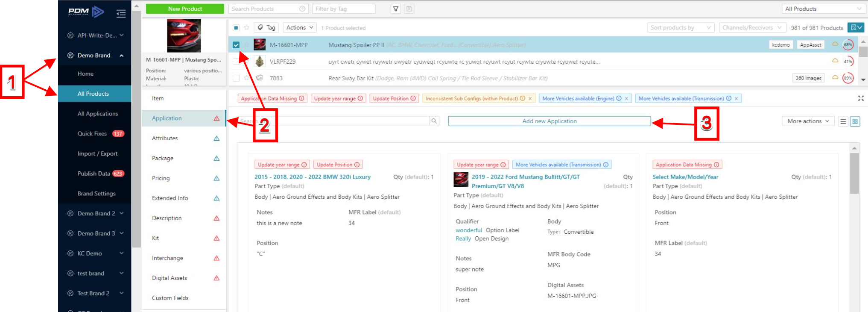Open the All Products top dropdown
The width and height of the screenshot is (868, 312).
824,9
